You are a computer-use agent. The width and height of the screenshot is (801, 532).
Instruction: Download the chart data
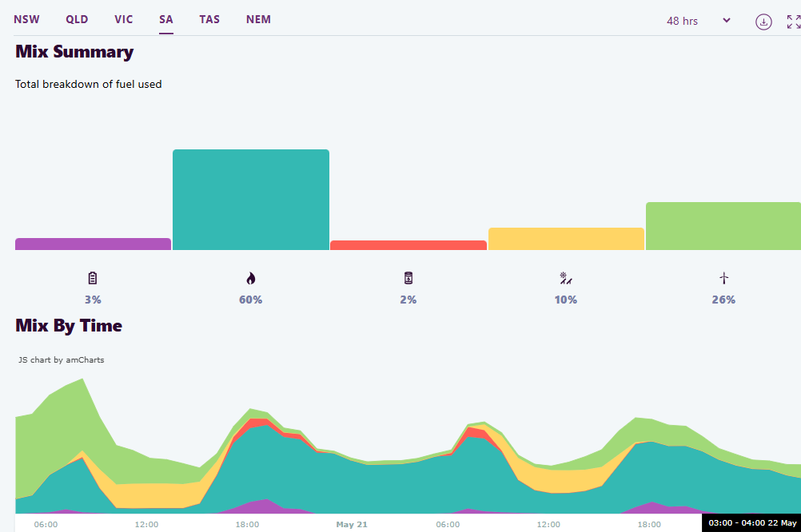763,22
